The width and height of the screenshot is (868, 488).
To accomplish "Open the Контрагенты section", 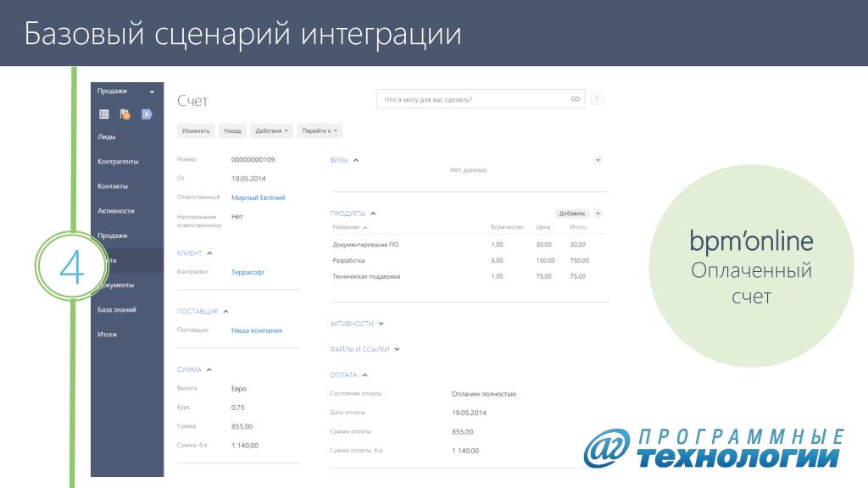I will coord(118,162).
